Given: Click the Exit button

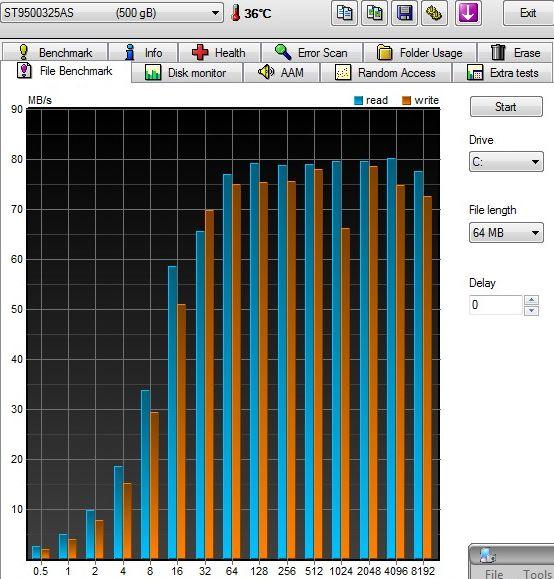Looking at the screenshot, I should tap(528, 13).
